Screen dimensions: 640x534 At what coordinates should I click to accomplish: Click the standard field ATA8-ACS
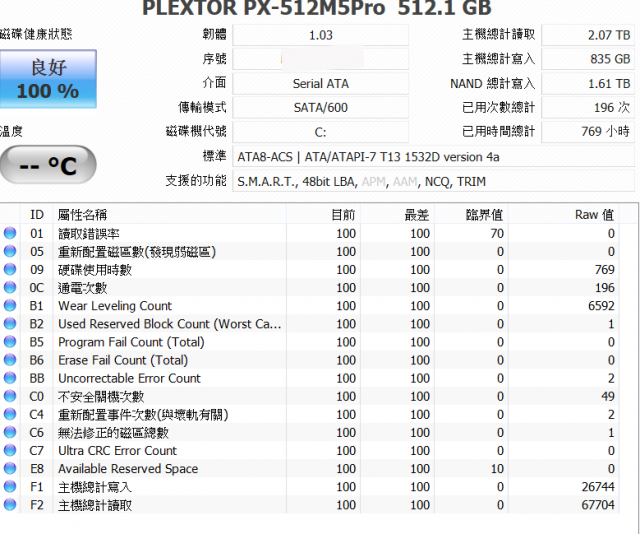(x=433, y=157)
